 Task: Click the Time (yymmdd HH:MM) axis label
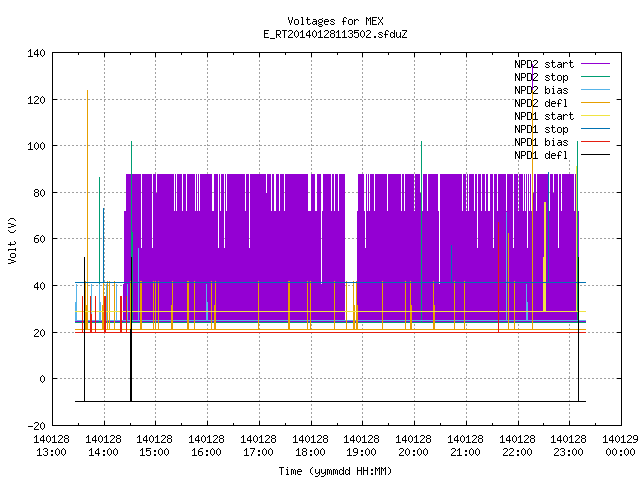pyautogui.click(x=335, y=471)
